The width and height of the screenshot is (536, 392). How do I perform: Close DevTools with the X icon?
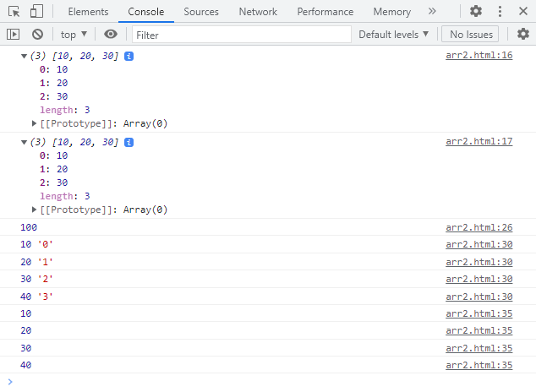point(523,11)
